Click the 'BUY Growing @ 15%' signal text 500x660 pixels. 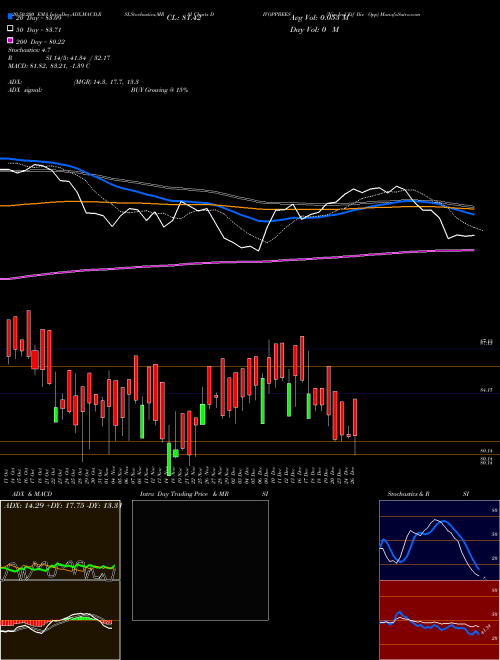tap(159, 90)
